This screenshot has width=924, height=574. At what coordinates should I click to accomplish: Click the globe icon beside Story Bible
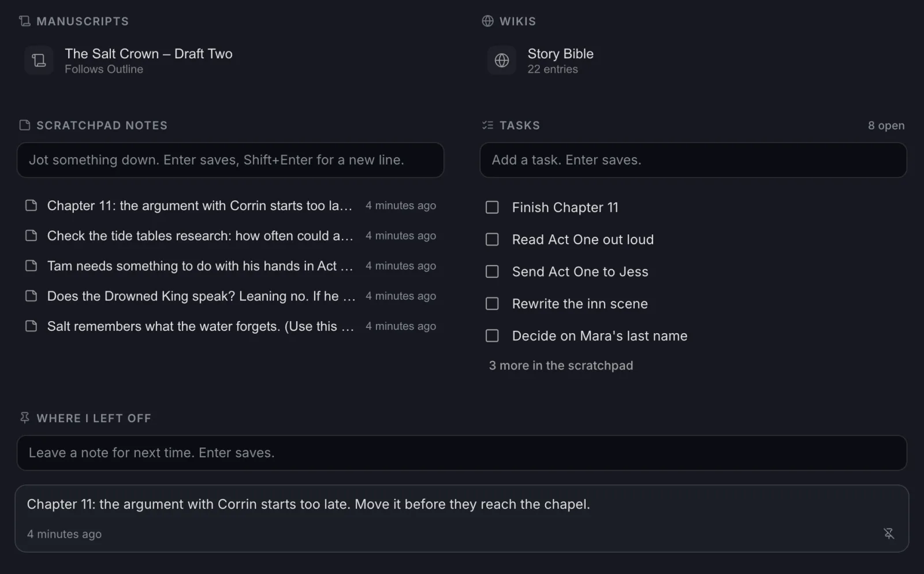point(502,60)
